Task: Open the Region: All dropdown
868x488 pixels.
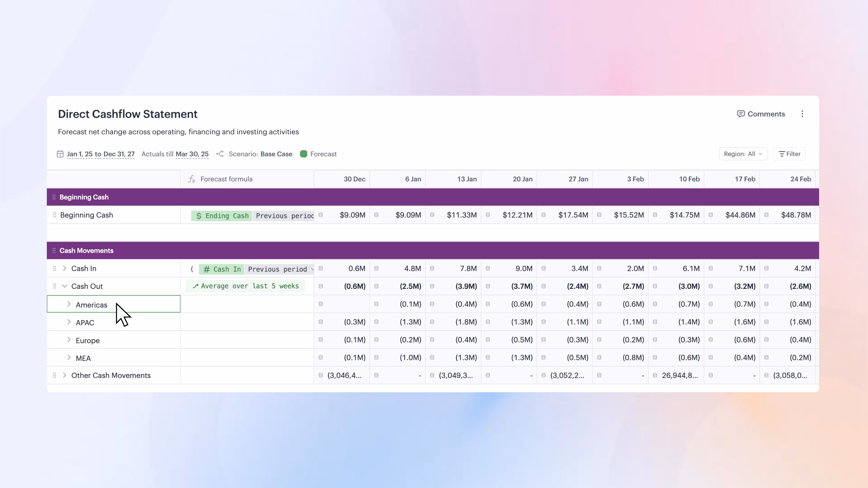Action: click(x=743, y=154)
